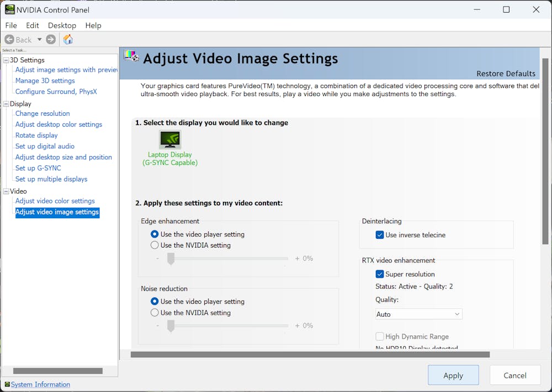Image resolution: width=552 pixels, height=392 pixels.
Task: Click the Laptop Display (G-SYNC Capable) label
Action: coord(170,159)
